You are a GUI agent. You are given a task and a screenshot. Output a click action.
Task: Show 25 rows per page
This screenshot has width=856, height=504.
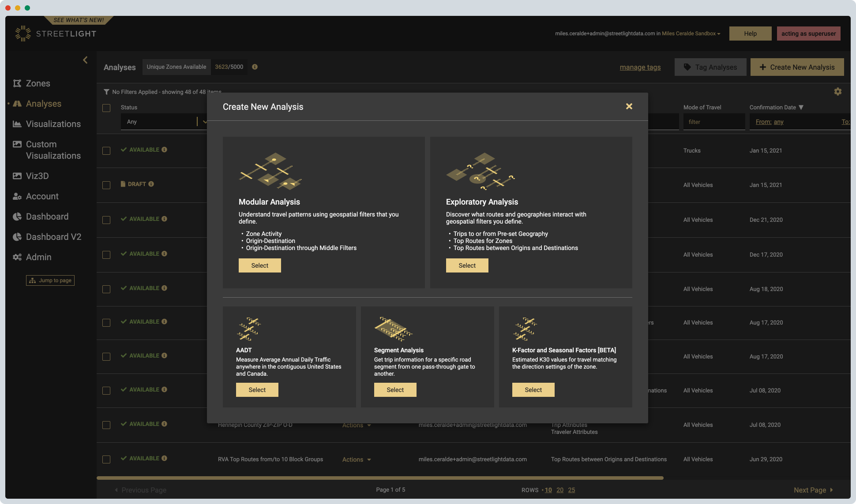pos(571,490)
